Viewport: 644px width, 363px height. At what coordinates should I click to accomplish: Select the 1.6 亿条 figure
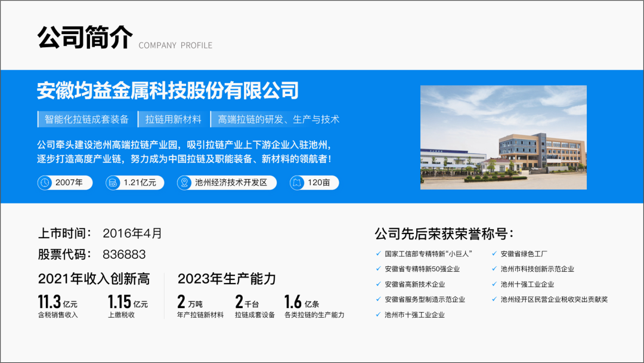click(302, 302)
